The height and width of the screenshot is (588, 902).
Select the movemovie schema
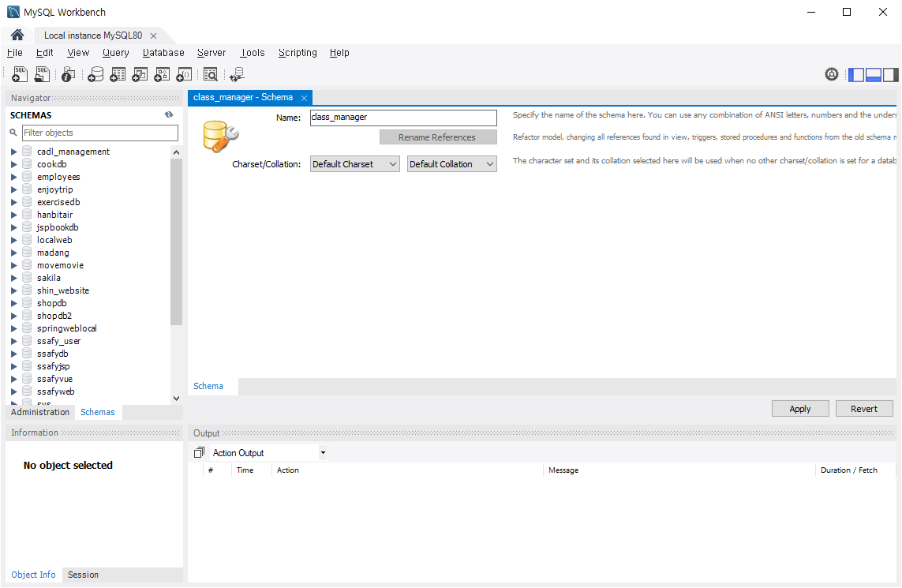coord(61,265)
